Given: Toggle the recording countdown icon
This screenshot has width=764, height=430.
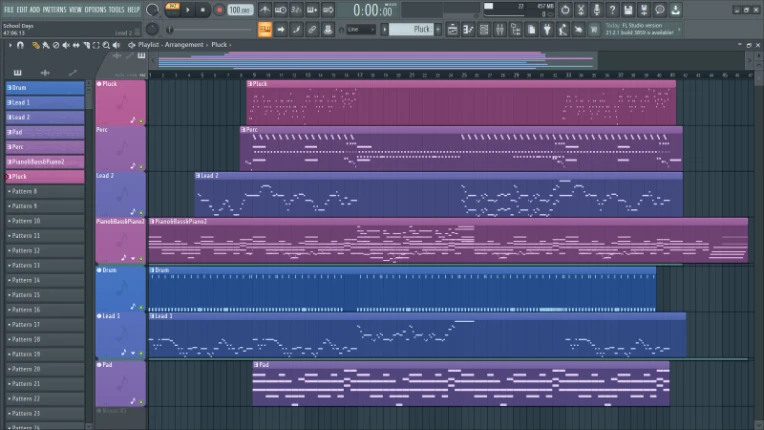Looking at the screenshot, I should click(296, 10).
